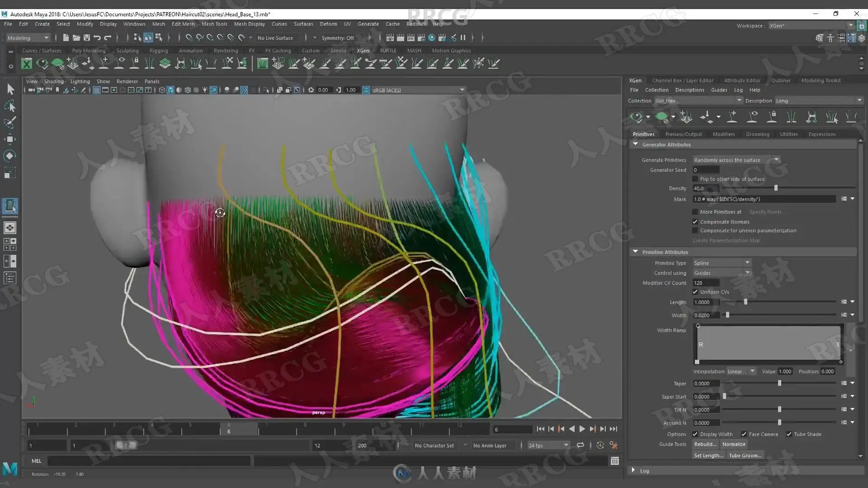The width and height of the screenshot is (868, 488).
Task: Click the play forward button on timeline
Action: [x=582, y=429]
